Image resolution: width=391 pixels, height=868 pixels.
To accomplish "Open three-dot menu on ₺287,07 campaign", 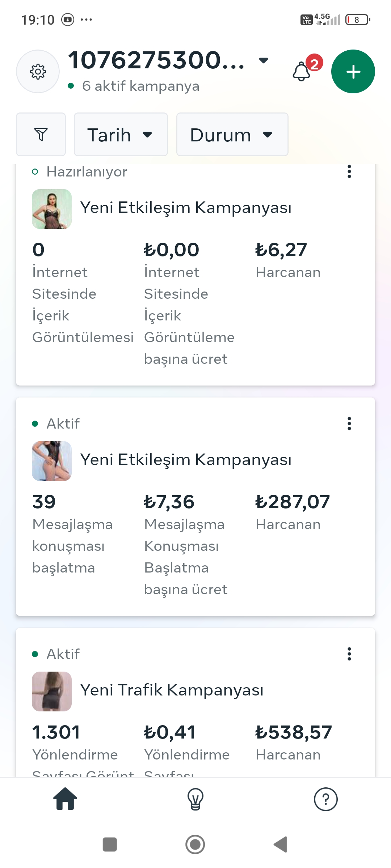I will 349,424.
